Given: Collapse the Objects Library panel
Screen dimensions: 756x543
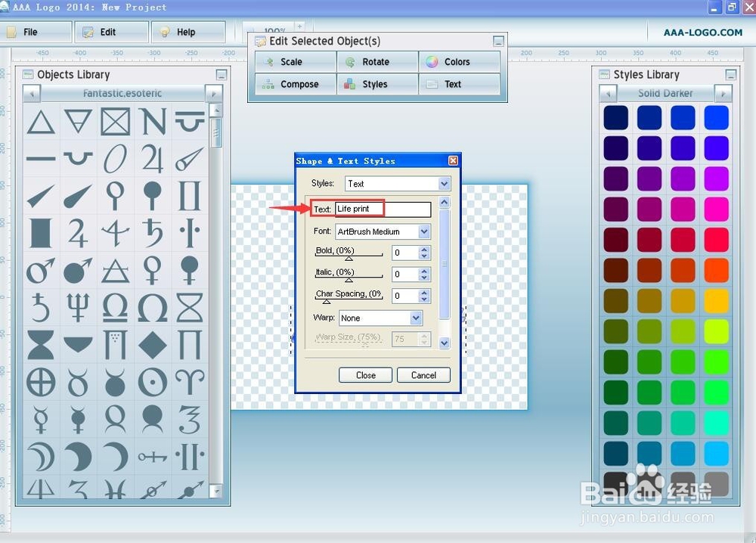Looking at the screenshot, I should (222, 75).
